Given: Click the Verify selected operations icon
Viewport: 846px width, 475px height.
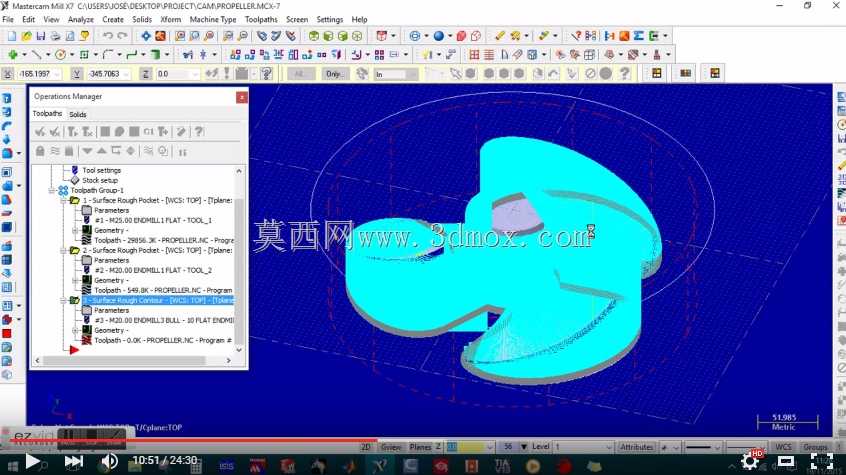Looking at the screenshot, I should tap(119, 132).
